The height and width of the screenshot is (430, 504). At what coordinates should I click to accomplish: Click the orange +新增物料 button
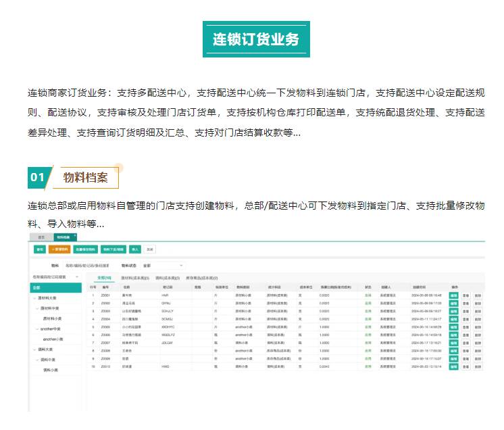tap(59, 249)
